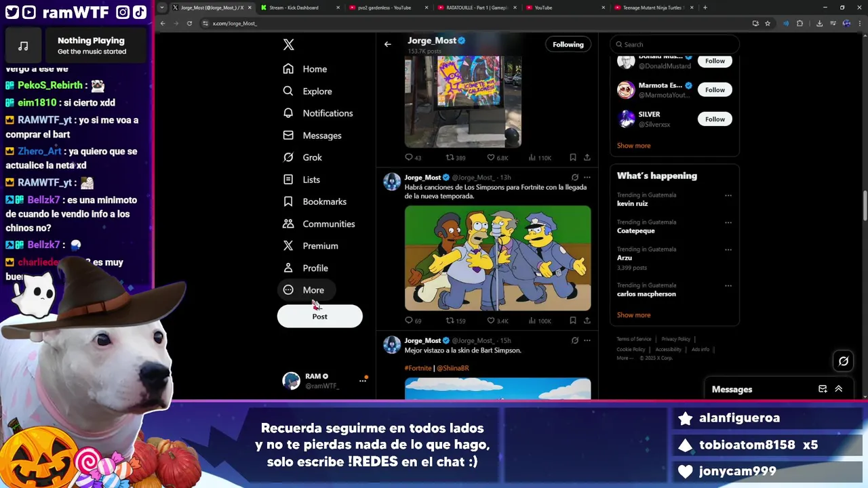Screen dimensions: 868x488
Task: Reply to the post with 43 replies
Action: [x=413, y=158]
